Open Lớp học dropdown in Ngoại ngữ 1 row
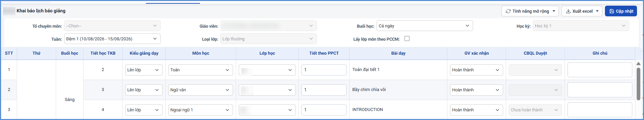The width and height of the screenshot is (644, 120). (267, 110)
